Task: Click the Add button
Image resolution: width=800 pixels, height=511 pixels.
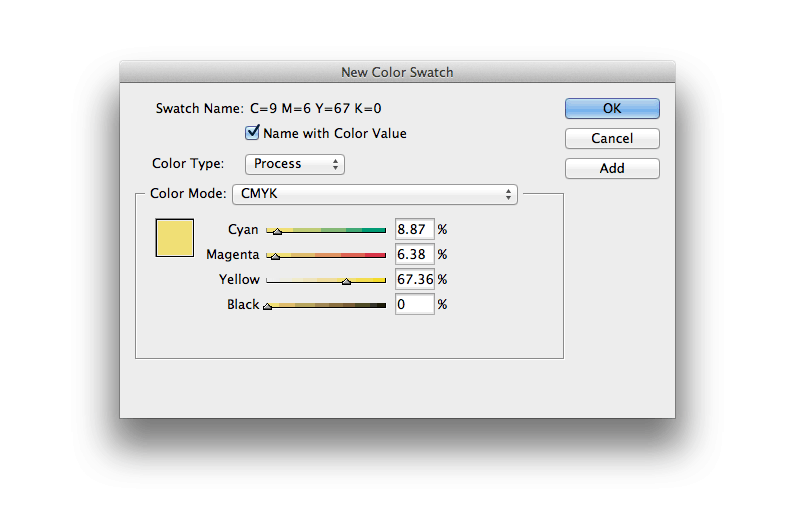Action: (x=612, y=169)
